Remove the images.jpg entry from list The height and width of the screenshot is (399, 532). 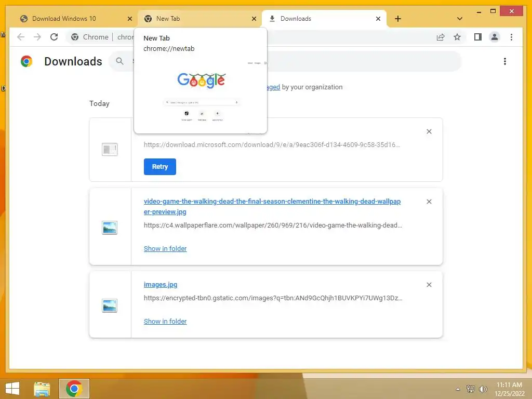(429, 285)
